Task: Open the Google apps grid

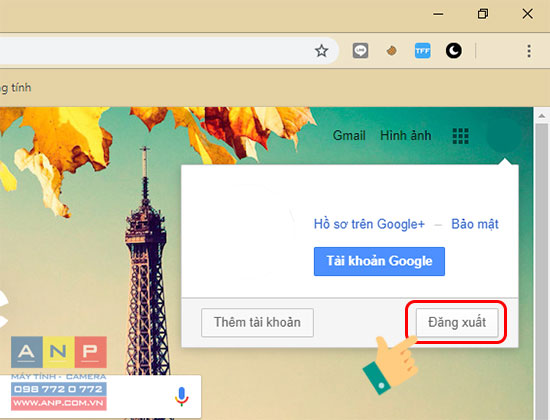Action: 461,136
